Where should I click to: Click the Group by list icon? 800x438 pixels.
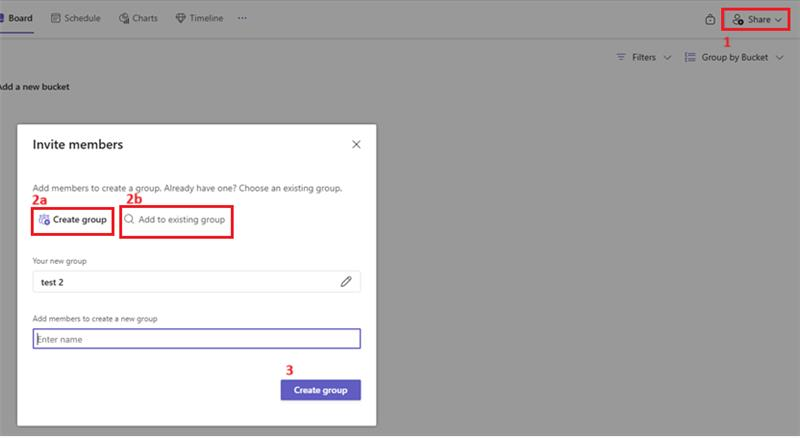point(690,57)
